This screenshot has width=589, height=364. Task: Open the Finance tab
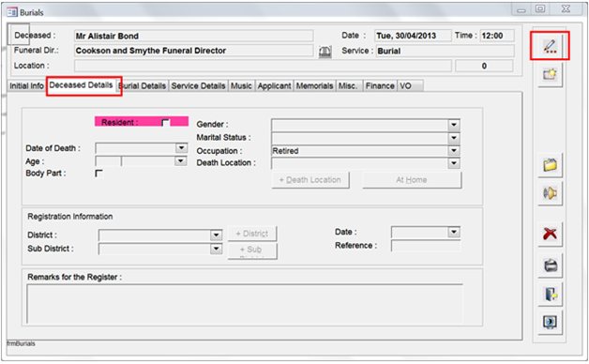[x=380, y=85]
